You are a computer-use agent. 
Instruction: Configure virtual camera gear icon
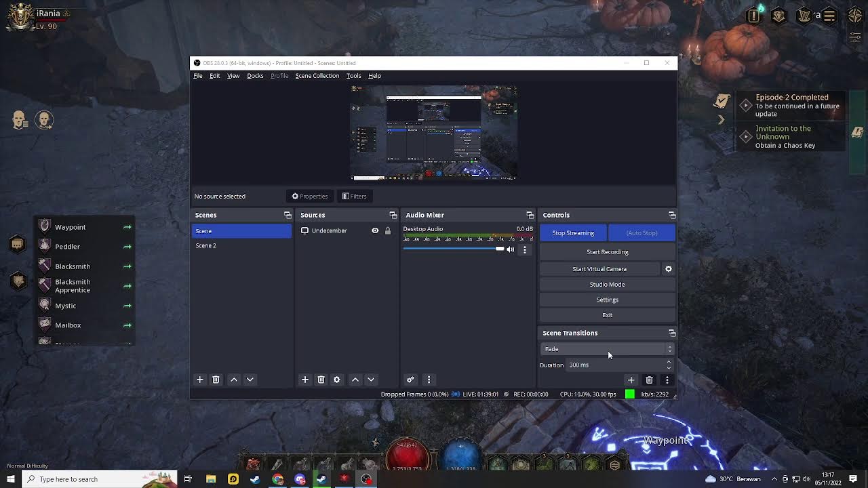click(x=669, y=269)
